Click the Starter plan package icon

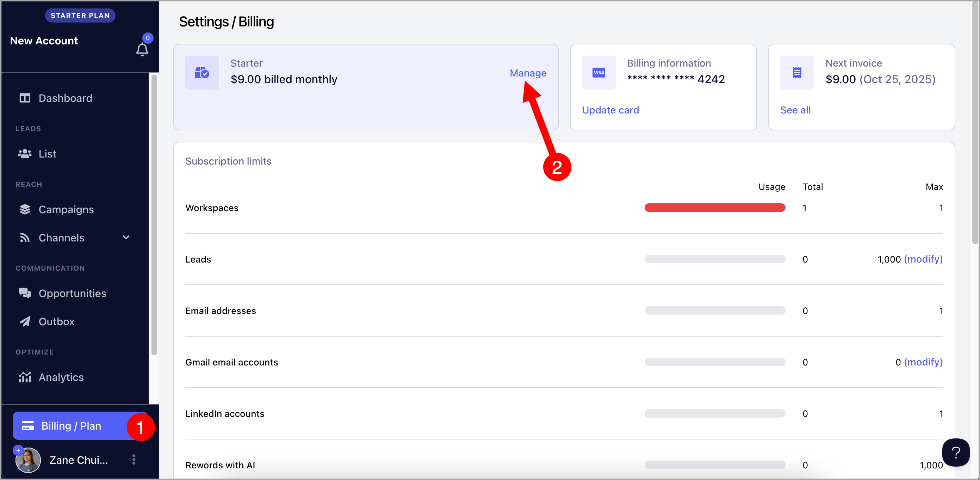click(x=202, y=73)
